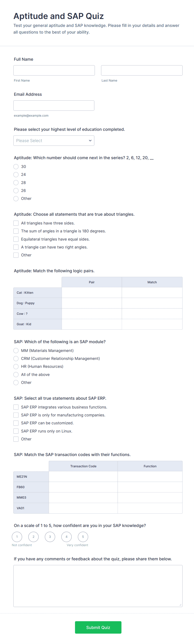Click the Pair cell for Cow : ?
The height and width of the screenshot is (644, 194).
click(x=92, y=314)
